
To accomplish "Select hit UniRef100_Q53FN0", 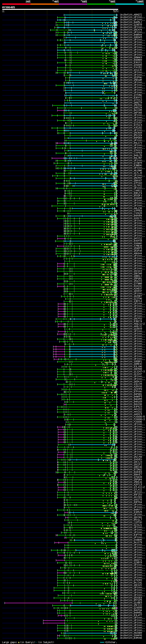I will [131, 77].
